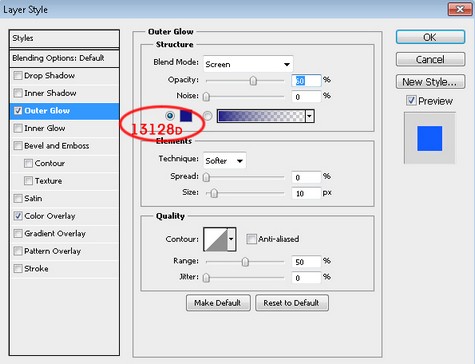Click the New Style button
This screenshot has width=475, height=364.
[430, 82]
